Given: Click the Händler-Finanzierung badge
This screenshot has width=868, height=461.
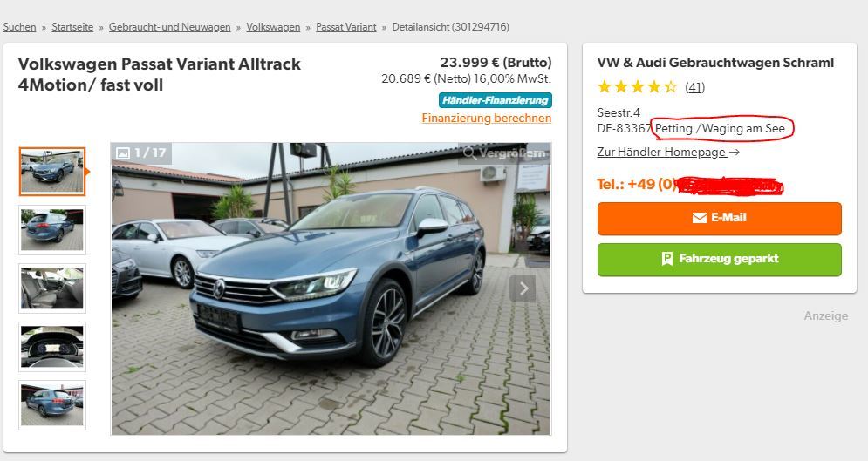Looking at the screenshot, I should [496, 100].
